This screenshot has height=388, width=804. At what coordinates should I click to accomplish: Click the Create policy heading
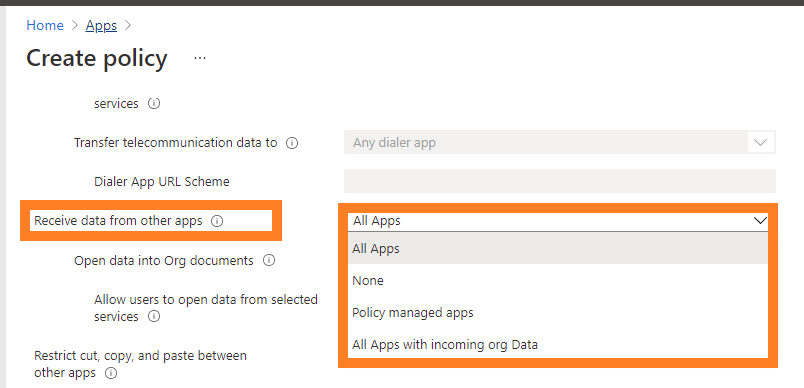point(97,58)
